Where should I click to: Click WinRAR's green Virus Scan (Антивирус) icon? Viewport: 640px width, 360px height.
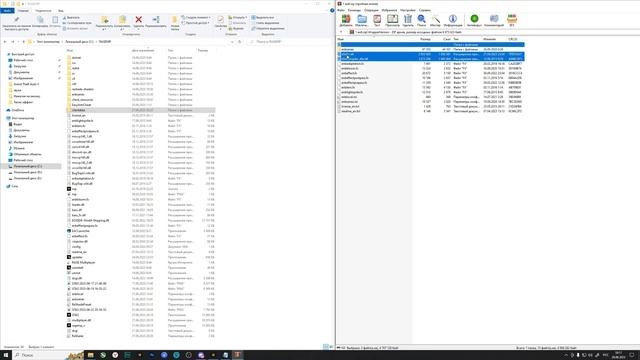[x=474, y=20]
